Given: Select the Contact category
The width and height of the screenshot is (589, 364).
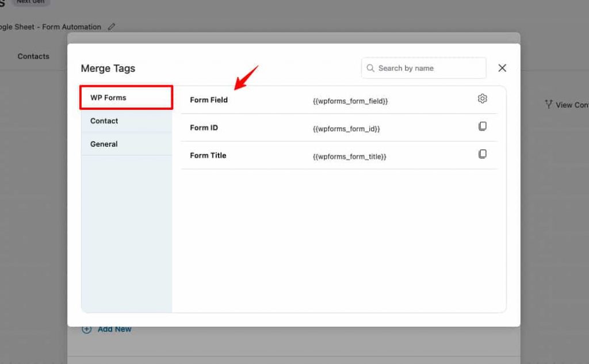Looking at the screenshot, I should (127, 121).
